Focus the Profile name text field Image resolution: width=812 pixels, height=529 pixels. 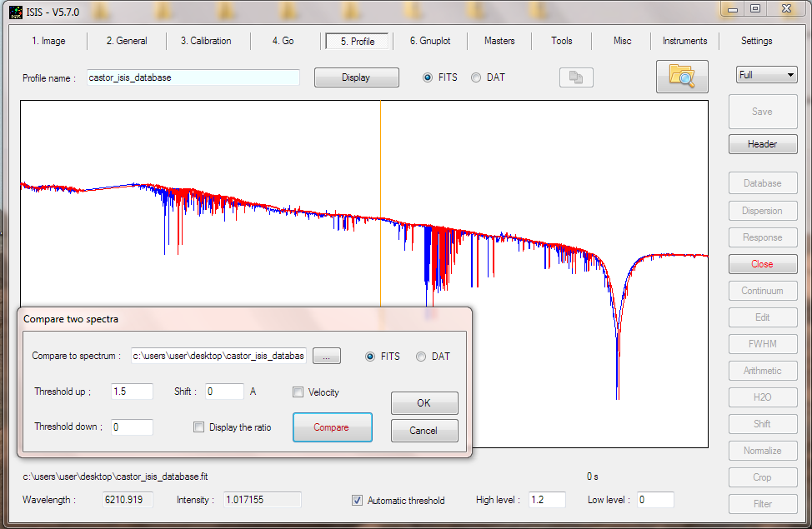point(193,77)
